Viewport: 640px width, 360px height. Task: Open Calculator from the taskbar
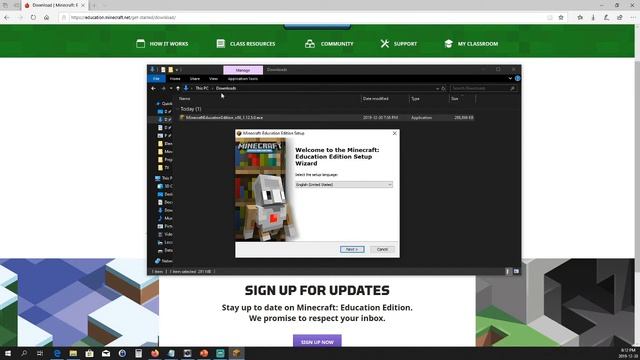138,353
